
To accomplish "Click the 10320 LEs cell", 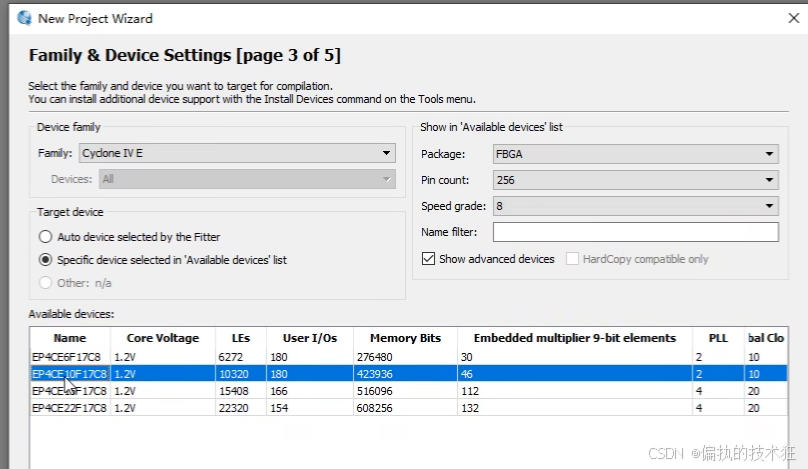I will [241, 374].
